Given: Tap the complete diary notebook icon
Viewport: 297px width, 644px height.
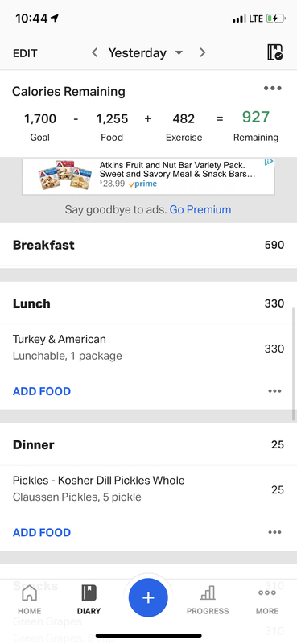Looking at the screenshot, I should click(274, 52).
